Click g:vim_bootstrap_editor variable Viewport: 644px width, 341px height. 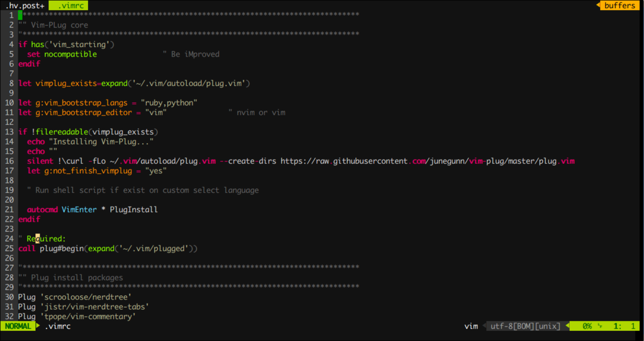coord(84,112)
